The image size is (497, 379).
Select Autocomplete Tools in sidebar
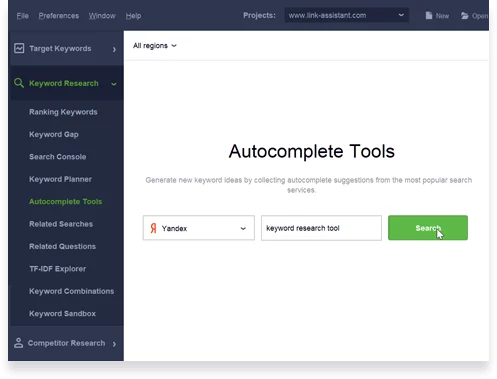coord(66,201)
